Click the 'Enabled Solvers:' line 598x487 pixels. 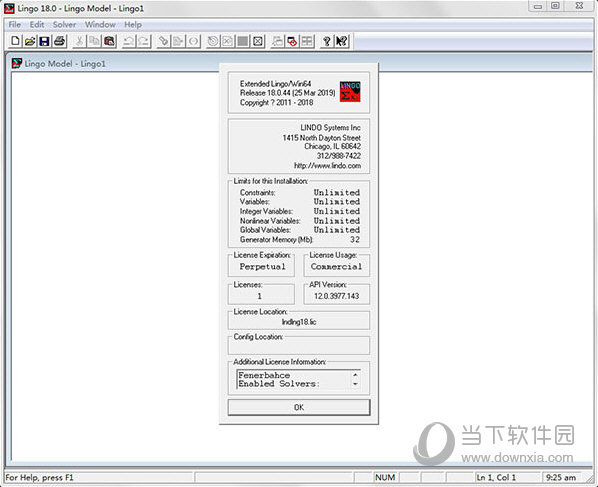[279, 384]
